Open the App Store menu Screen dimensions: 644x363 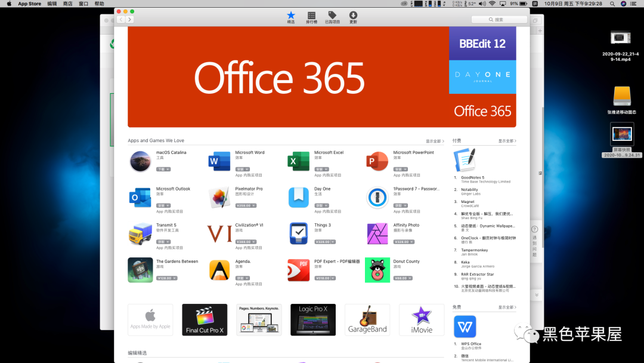(30, 4)
